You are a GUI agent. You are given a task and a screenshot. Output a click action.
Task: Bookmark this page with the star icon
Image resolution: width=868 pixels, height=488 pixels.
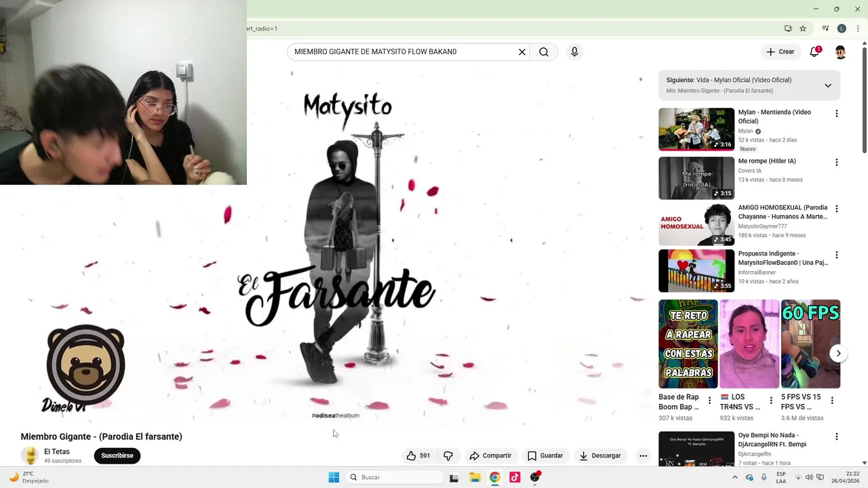[x=803, y=28]
